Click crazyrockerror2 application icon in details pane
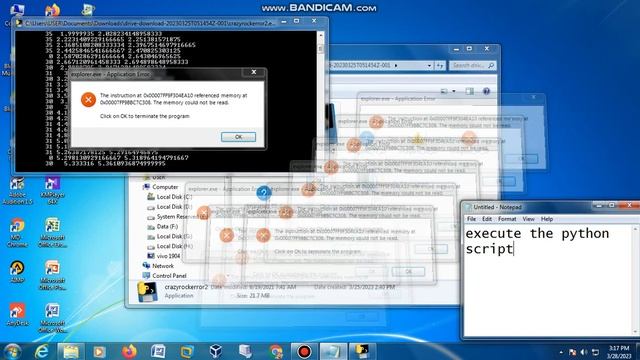 (147, 291)
